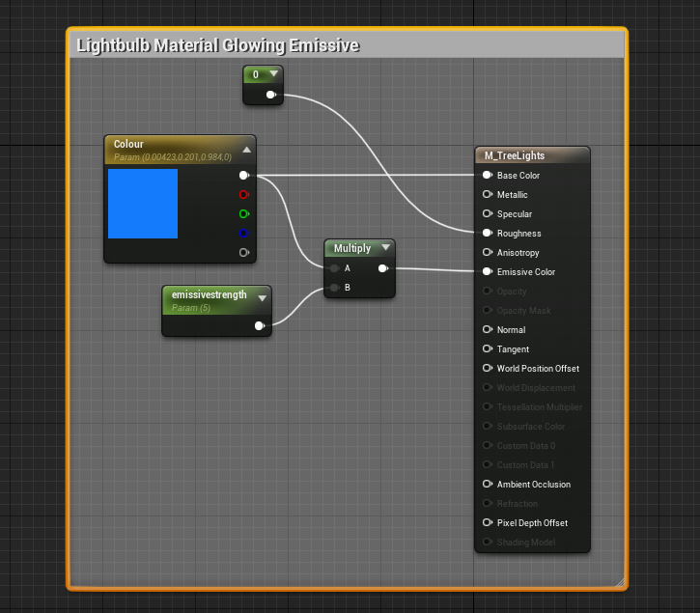Click the disabled Refraction input pin
Image resolution: width=700 pixels, height=613 pixels.
(487, 503)
